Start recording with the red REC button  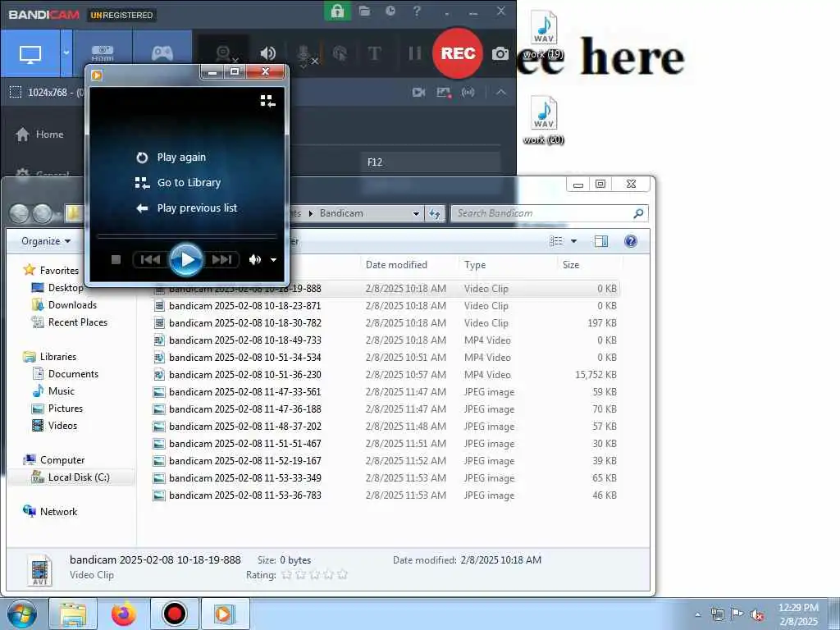pyautogui.click(x=458, y=53)
